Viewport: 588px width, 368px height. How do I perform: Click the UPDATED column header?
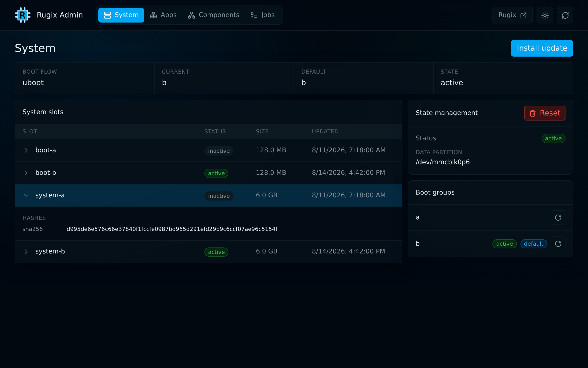[325, 132]
